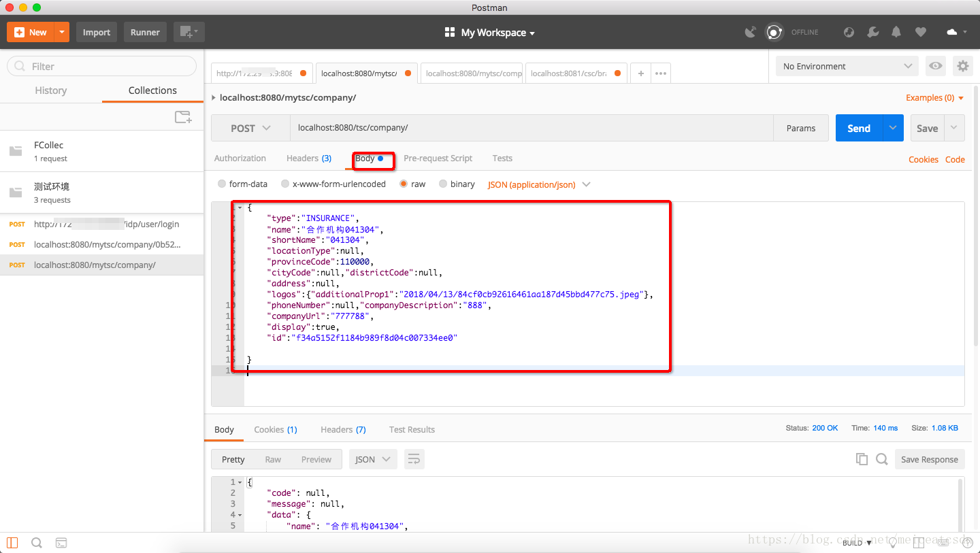Open the Examples (0) dropdown
This screenshot has height=553, width=980.
934,98
